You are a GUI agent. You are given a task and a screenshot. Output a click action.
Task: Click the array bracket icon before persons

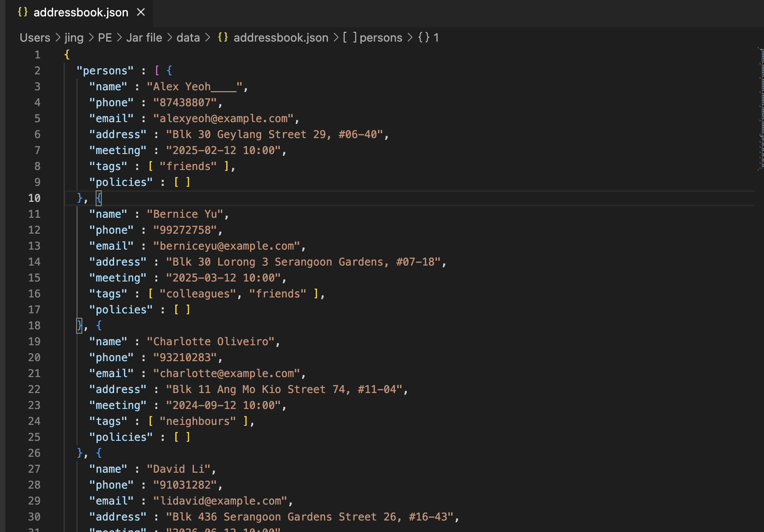tap(350, 38)
